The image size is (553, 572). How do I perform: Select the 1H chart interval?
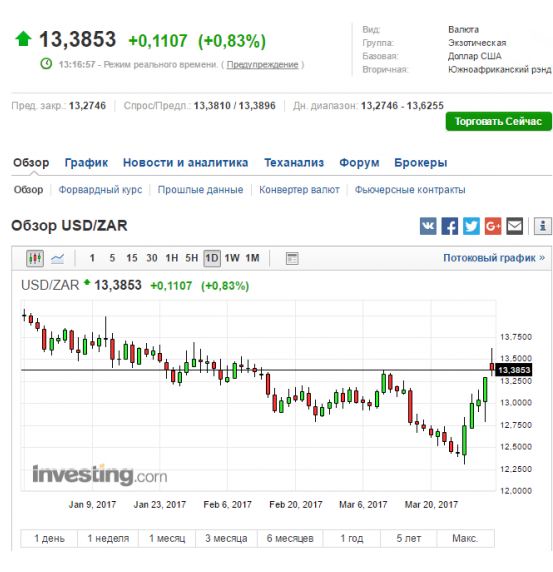(172, 258)
